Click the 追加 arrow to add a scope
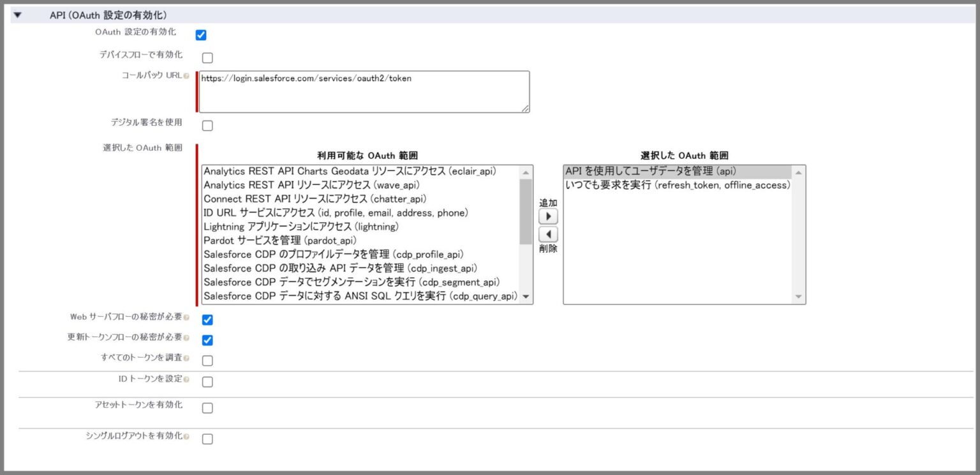 point(547,216)
